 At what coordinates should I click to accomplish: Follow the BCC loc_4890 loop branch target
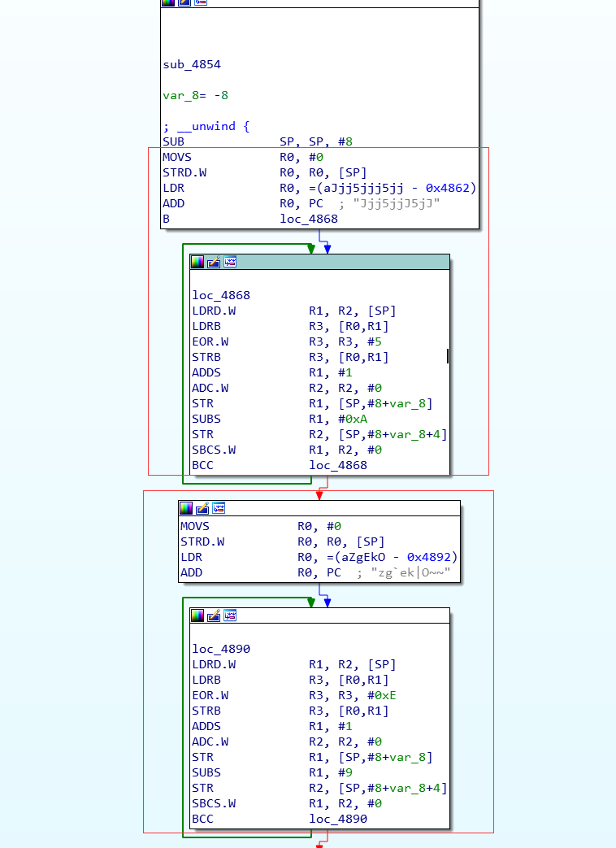(x=338, y=819)
